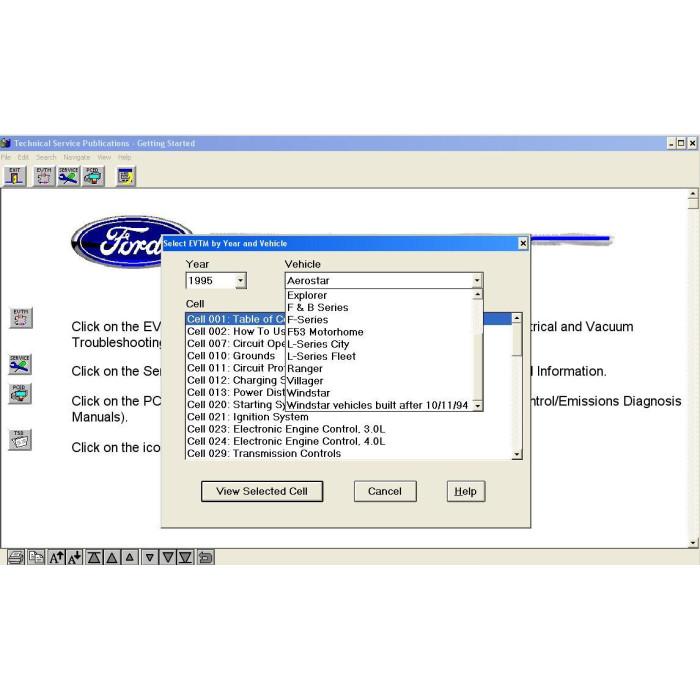Close the Select EVTM dialog
Image resolution: width=700 pixels, height=700 pixels.
coord(523,243)
